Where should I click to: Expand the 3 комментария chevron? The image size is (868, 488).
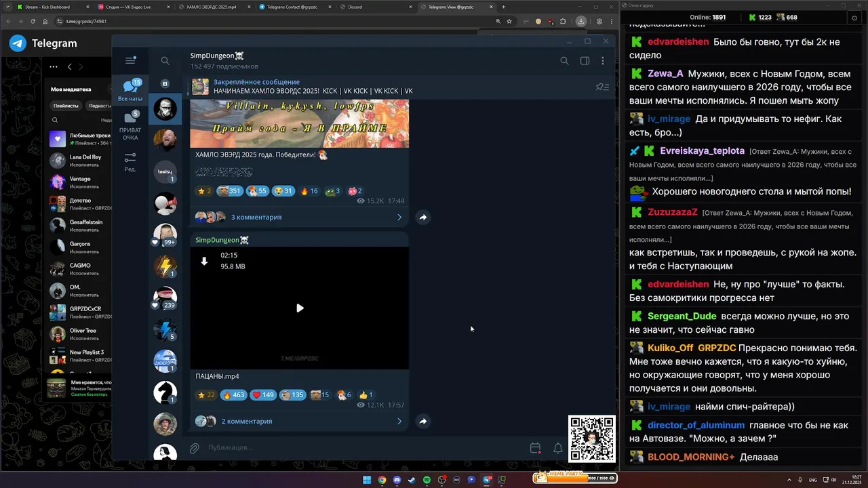click(x=399, y=217)
